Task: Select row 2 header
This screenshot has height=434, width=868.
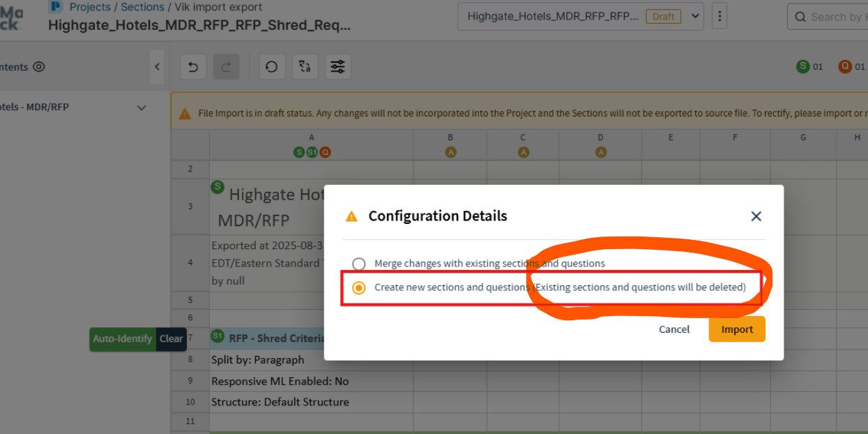Action: [190, 169]
